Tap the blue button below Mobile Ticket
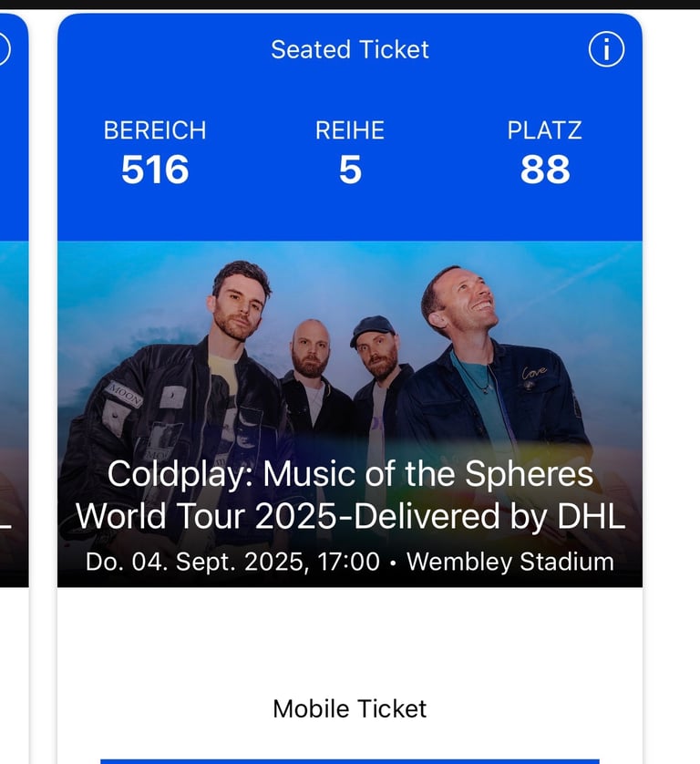700x764 pixels. coord(350,761)
